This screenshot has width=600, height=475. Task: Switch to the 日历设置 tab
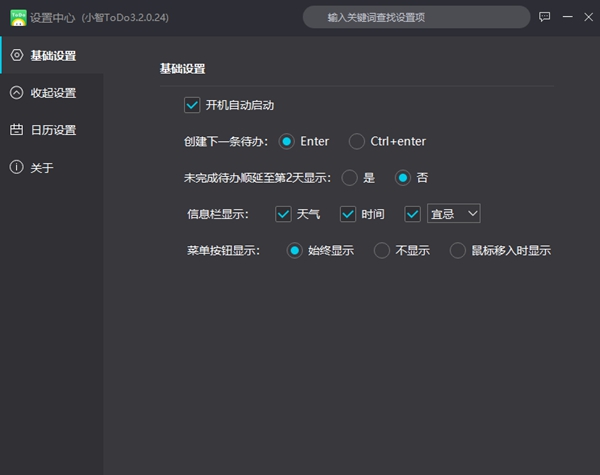coord(53,130)
